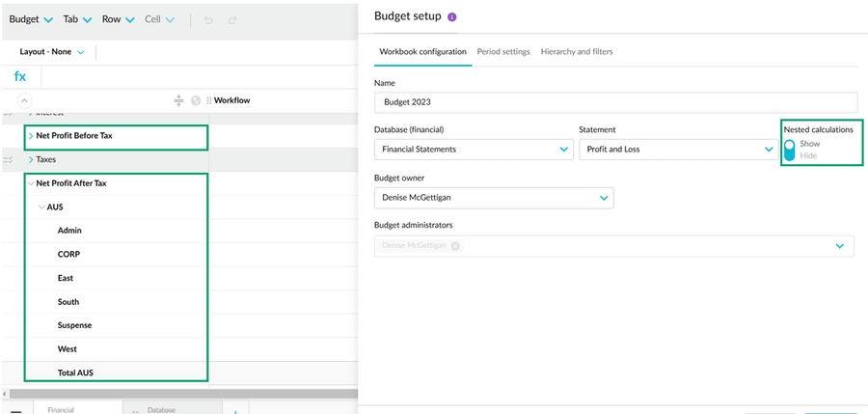Click the purple info icon beside Budget setup
The height and width of the screenshot is (414, 868).
tap(452, 17)
